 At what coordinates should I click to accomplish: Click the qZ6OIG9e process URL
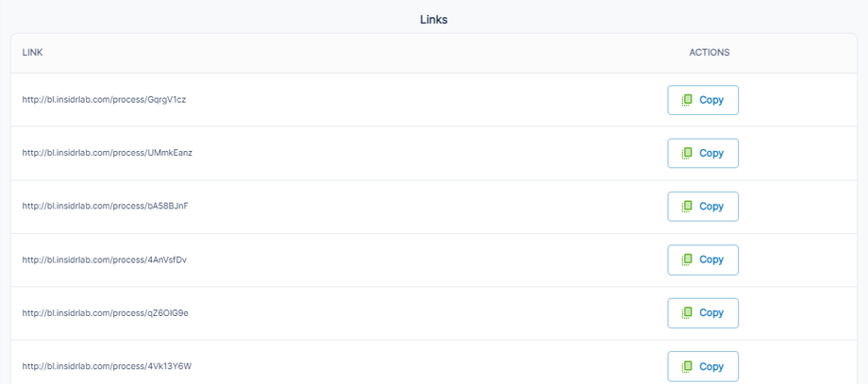(105, 312)
